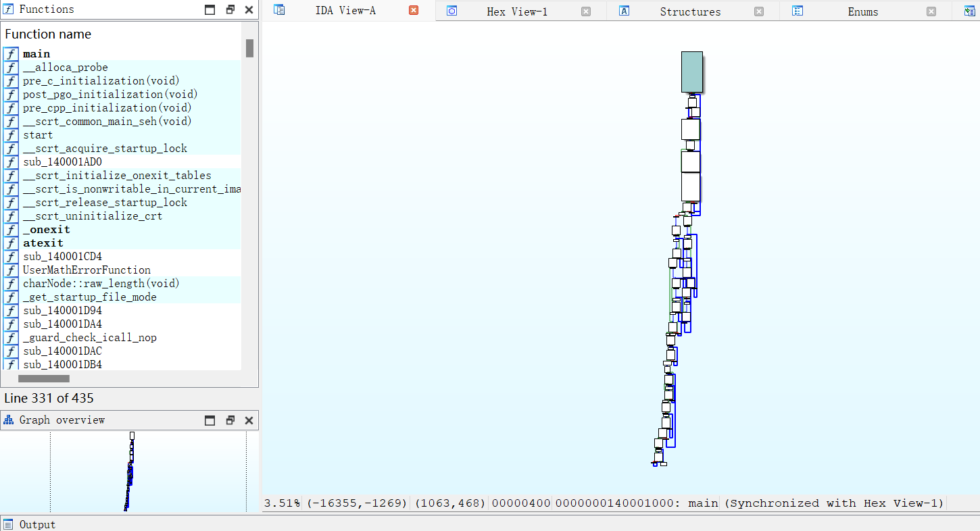Close the Structures tab
The image size is (980, 531).
759,11
